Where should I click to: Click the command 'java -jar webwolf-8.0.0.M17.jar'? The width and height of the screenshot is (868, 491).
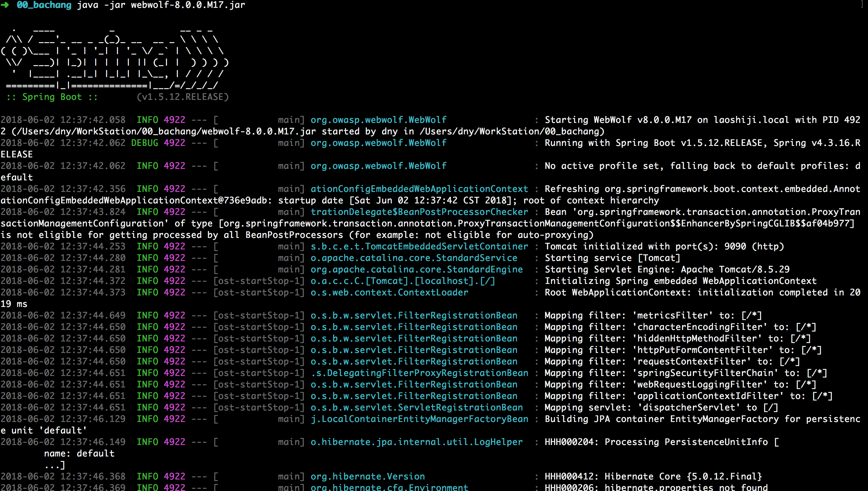coord(161,5)
